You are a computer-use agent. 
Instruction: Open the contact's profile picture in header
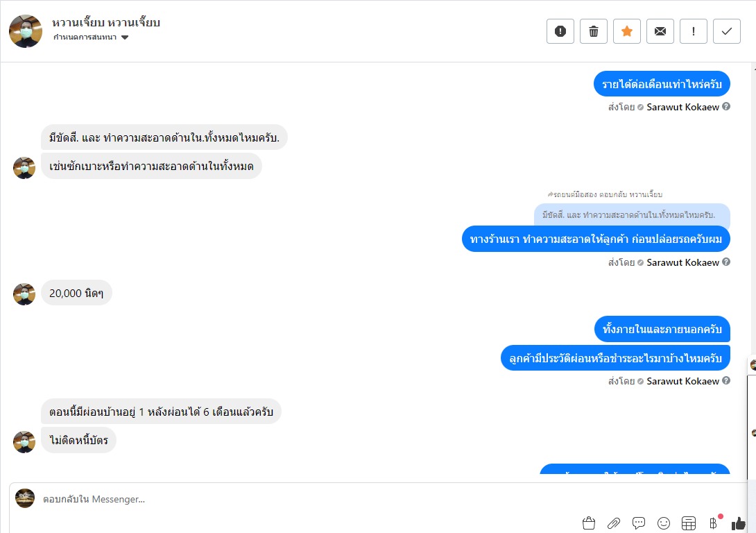click(x=26, y=31)
